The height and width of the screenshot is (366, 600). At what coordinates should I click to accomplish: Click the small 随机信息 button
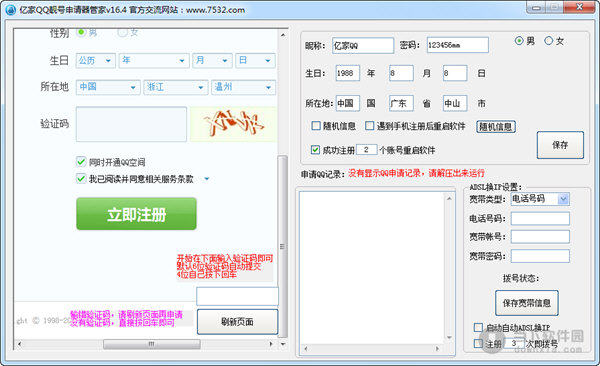click(x=496, y=127)
